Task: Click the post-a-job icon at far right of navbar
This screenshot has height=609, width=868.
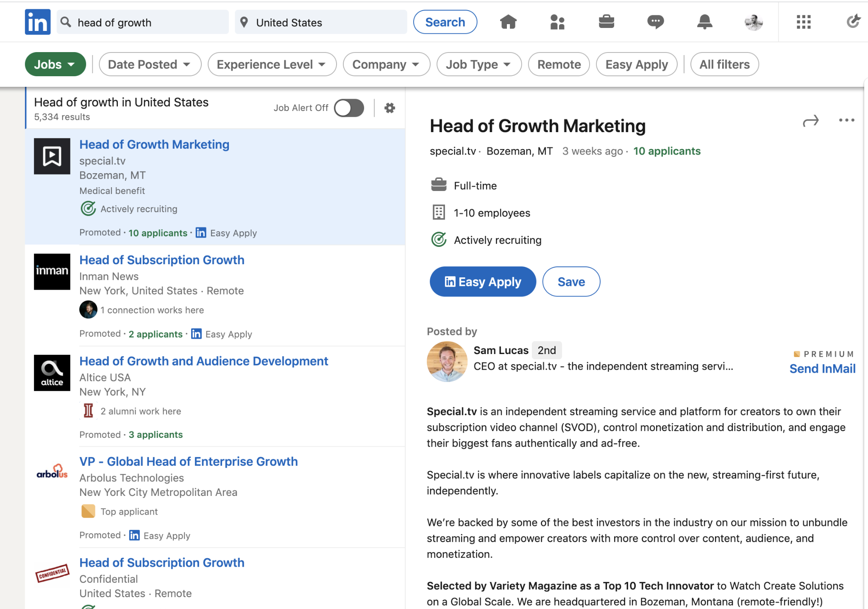Action: (853, 21)
